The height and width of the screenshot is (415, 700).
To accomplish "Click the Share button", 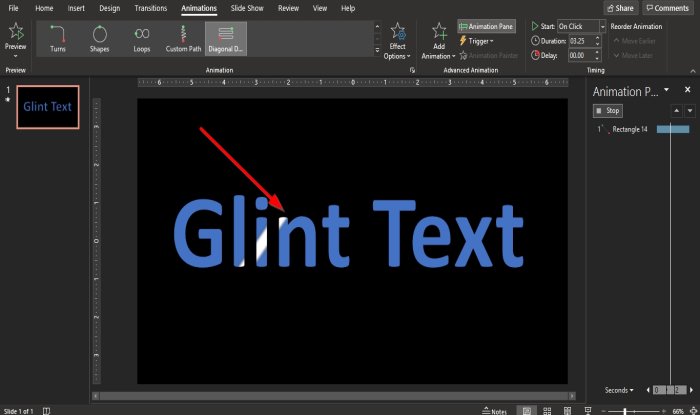I will [620, 8].
